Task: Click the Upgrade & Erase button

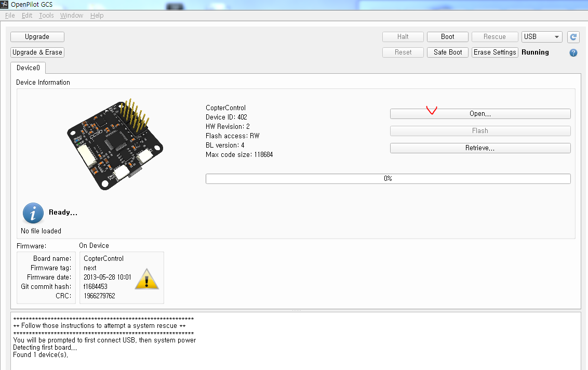Action: click(x=37, y=52)
